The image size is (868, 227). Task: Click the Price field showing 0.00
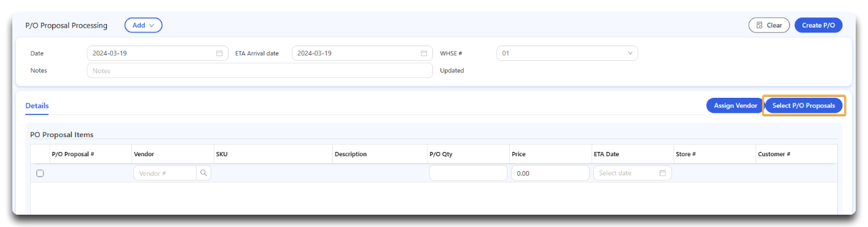click(x=550, y=173)
